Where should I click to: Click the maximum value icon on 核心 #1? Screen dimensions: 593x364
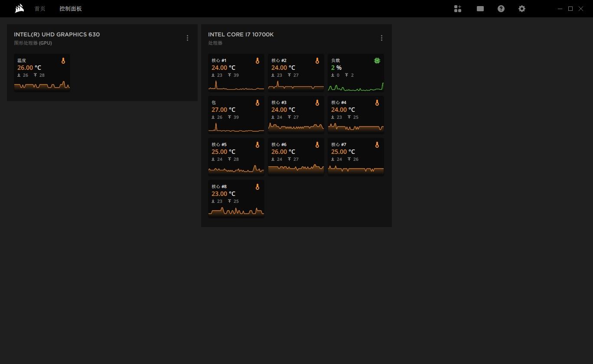tap(230, 75)
